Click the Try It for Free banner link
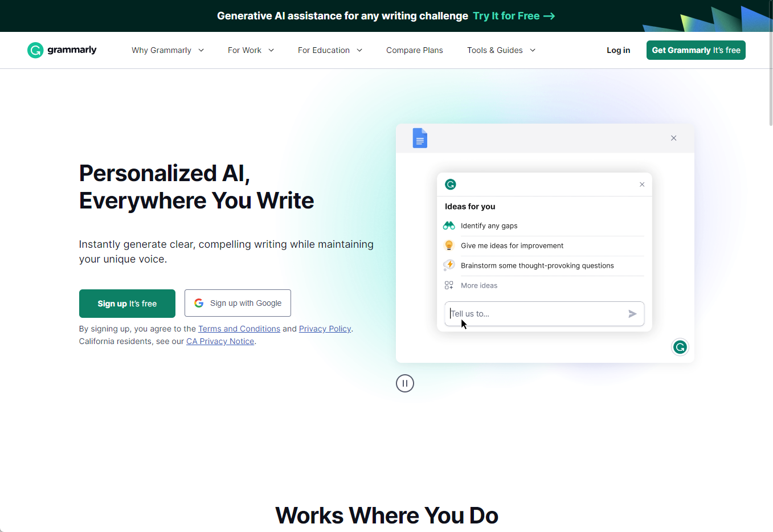This screenshot has height=532, width=773. [514, 16]
